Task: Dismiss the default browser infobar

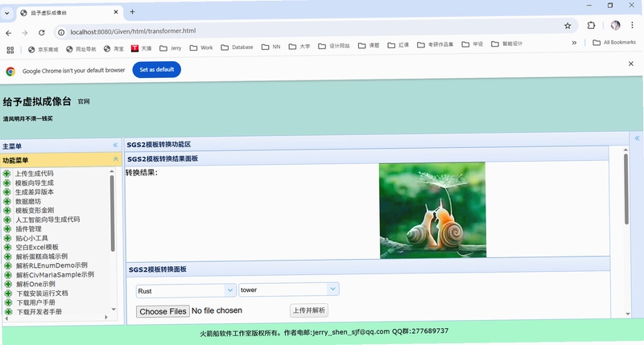Action: (x=631, y=64)
